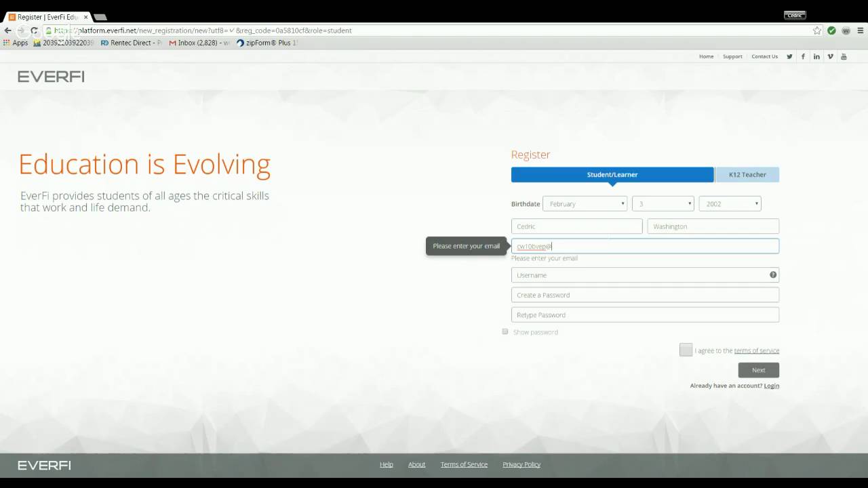868x488 pixels.
Task: Click the green checkmark extension icon
Action: click(831, 30)
